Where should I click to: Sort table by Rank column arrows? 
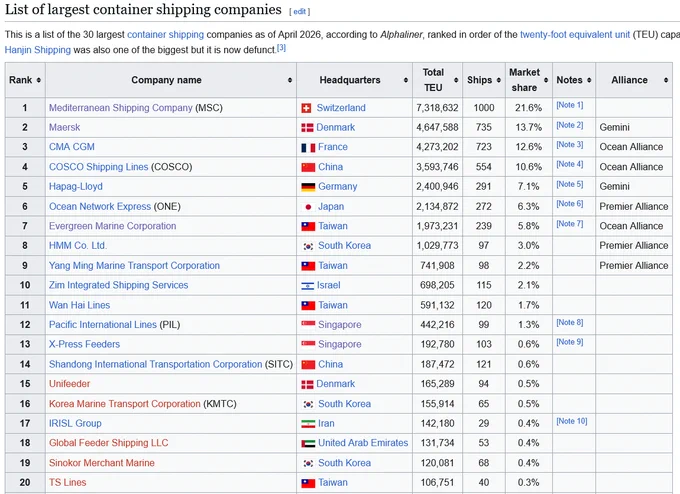39,80
